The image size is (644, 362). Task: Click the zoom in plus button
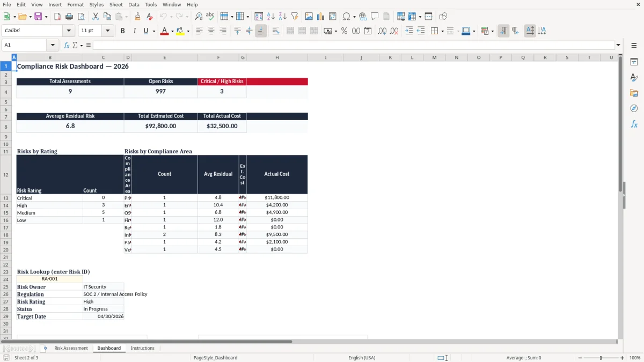click(622, 358)
